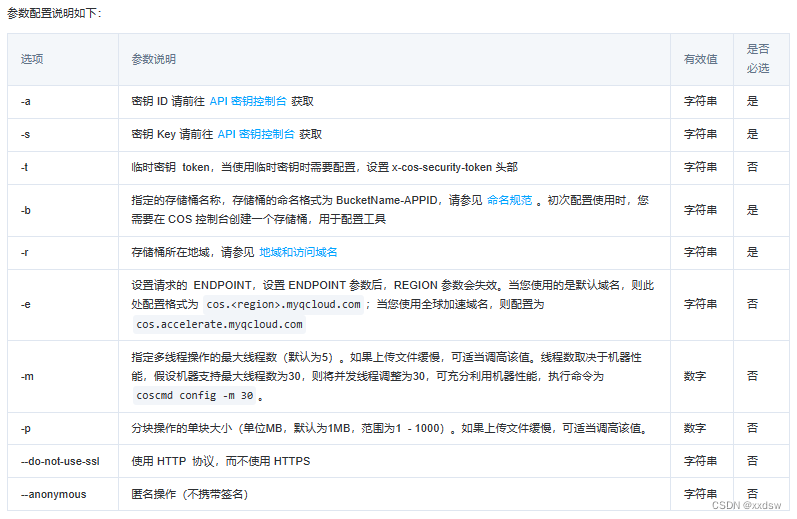Open the 地域和访问域名 link
Image resolution: width=797 pixels, height=519 pixels.
click(298, 252)
